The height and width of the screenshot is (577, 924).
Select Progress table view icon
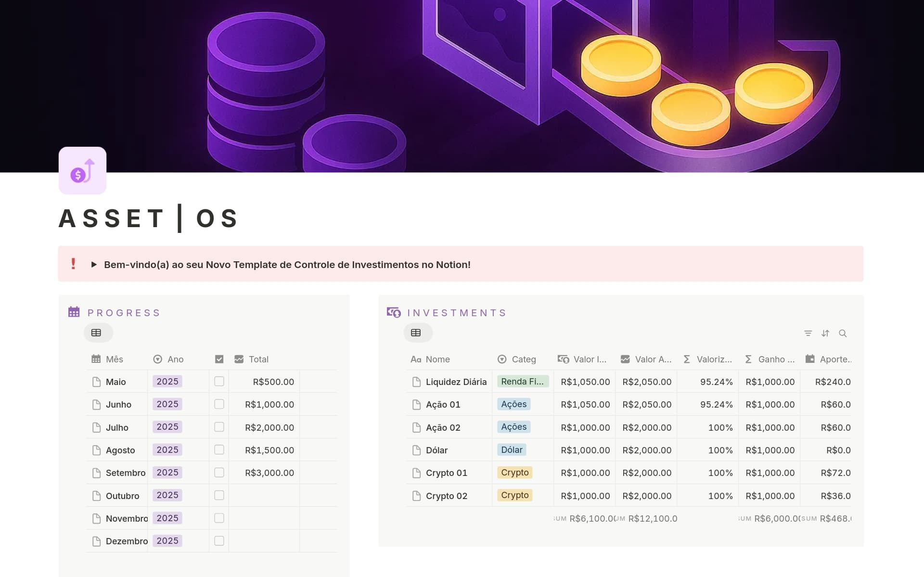96,333
